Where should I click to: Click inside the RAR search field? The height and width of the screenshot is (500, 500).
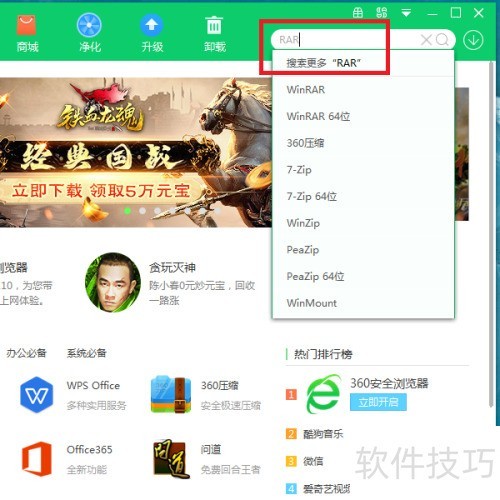click(x=347, y=40)
